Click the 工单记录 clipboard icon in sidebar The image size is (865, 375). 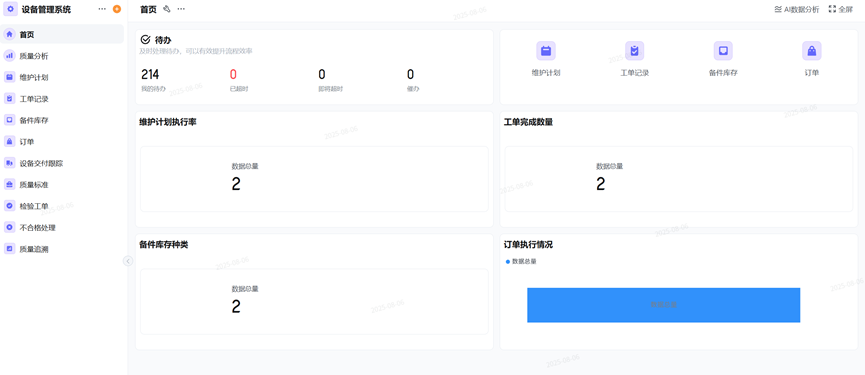(x=9, y=99)
